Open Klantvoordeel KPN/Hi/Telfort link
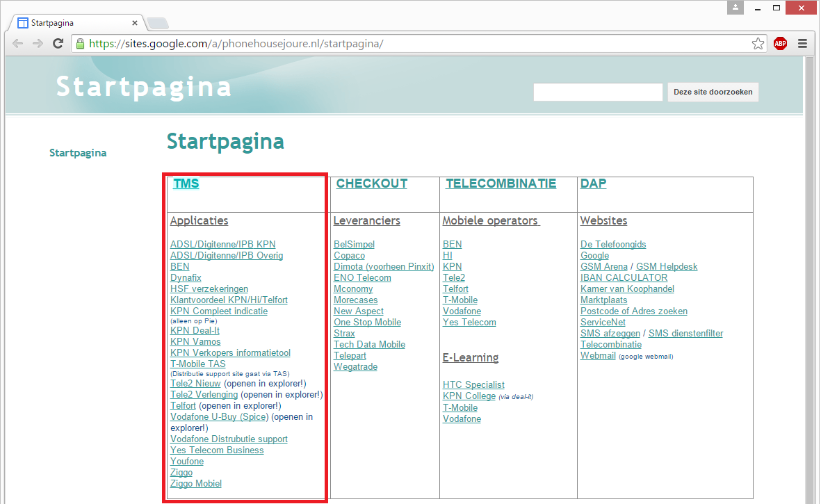 pyautogui.click(x=229, y=300)
